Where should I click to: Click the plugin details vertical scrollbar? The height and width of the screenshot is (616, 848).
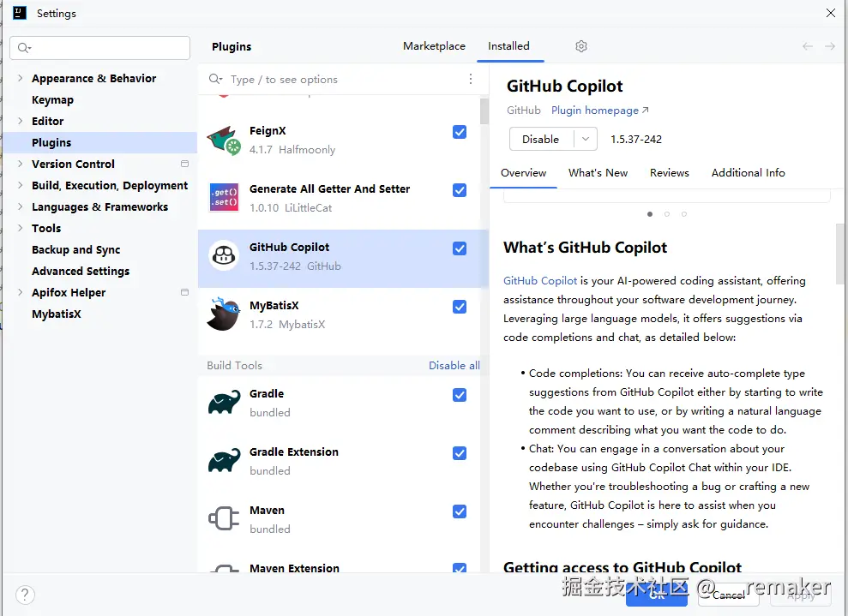pos(840,254)
